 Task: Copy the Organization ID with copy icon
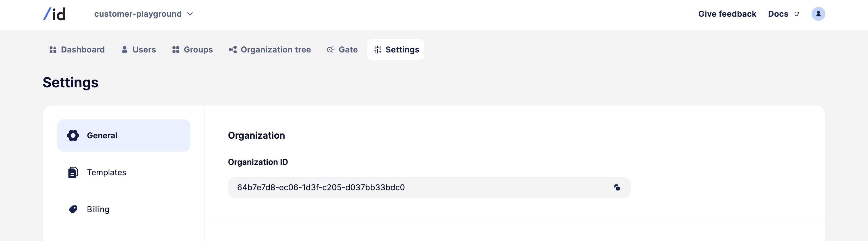point(617,187)
